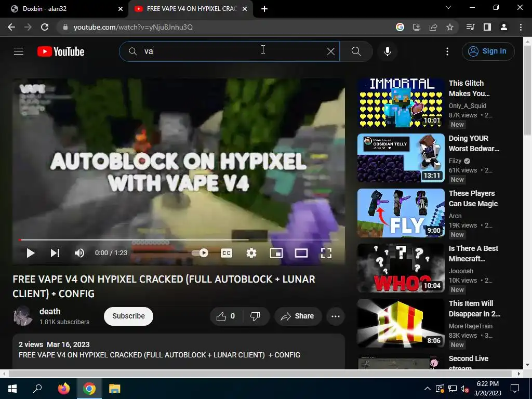Screen dimensions: 532x399
Task: Close the YouTube video tab
Action: tap(245, 9)
